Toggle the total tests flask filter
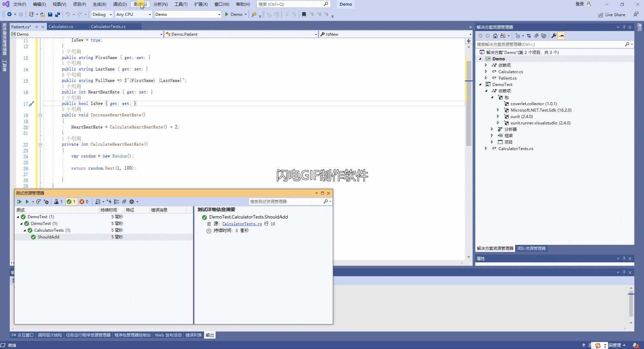Screen dimensions: 644x349 pos(58,202)
